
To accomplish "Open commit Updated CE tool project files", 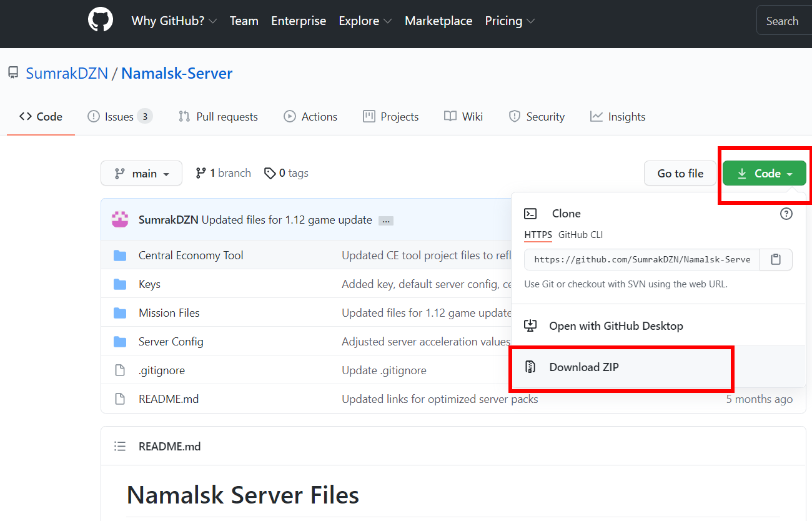I will 426,255.
